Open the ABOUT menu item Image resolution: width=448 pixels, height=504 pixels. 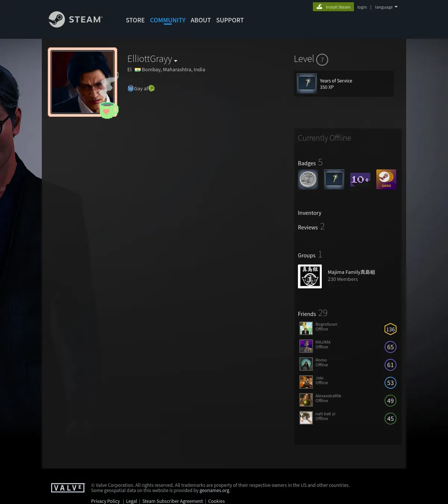coord(201,20)
